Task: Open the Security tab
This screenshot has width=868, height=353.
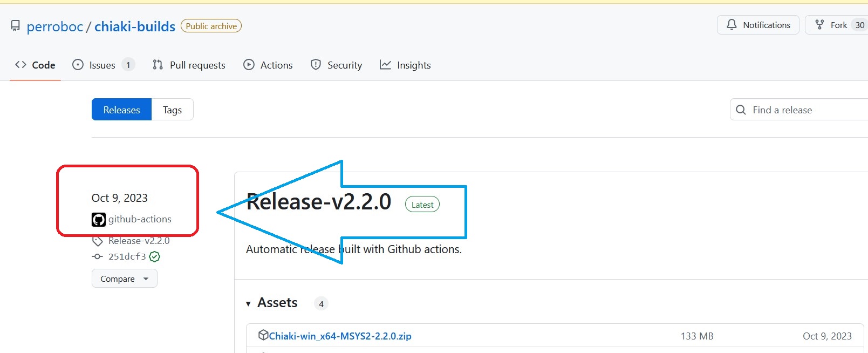Action: click(x=336, y=65)
